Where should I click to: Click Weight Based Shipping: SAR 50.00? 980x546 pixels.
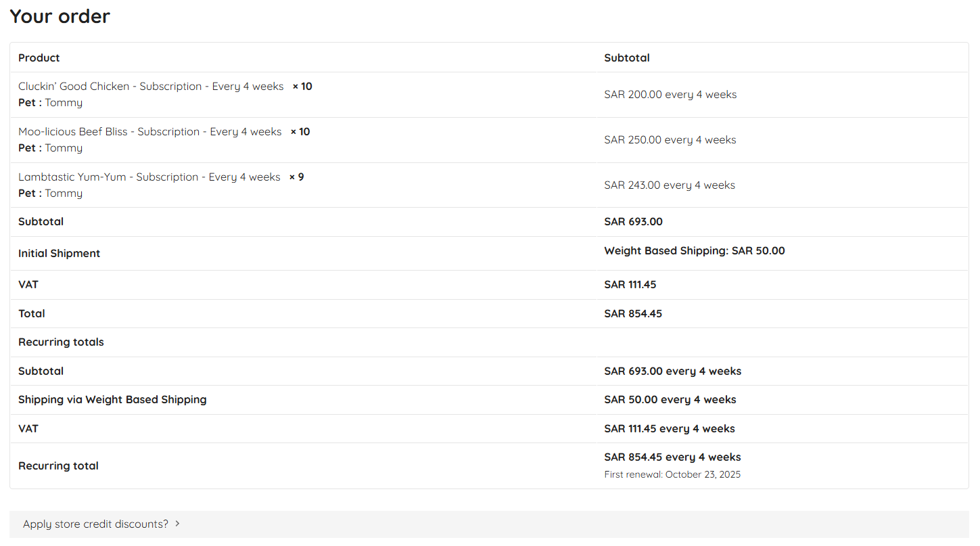[x=694, y=251]
